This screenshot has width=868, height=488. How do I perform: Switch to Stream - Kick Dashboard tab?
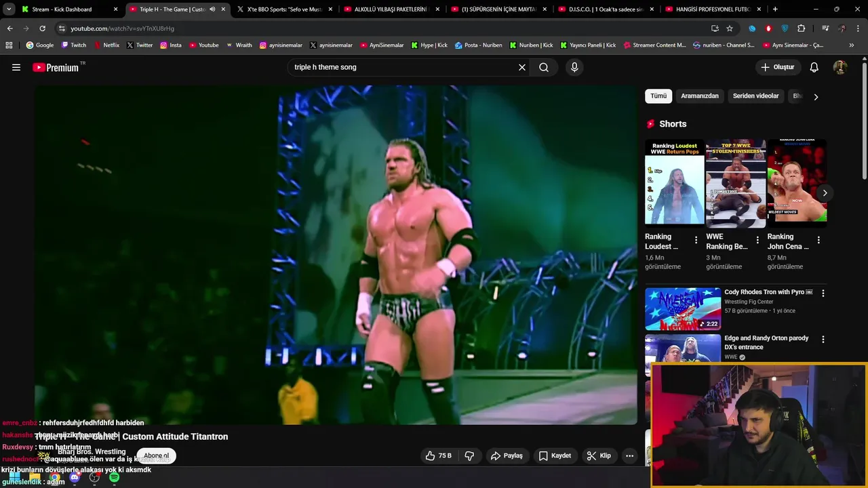70,9
